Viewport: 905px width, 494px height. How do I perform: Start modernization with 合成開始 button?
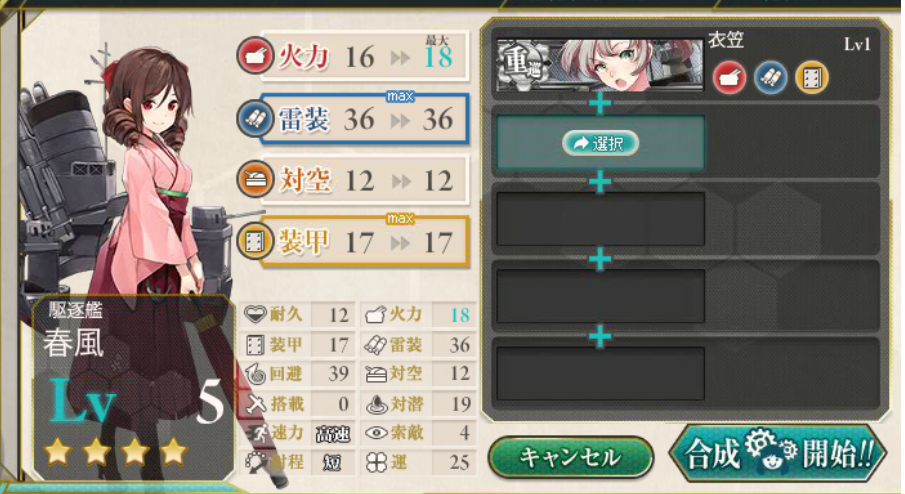[x=778, y=454]
